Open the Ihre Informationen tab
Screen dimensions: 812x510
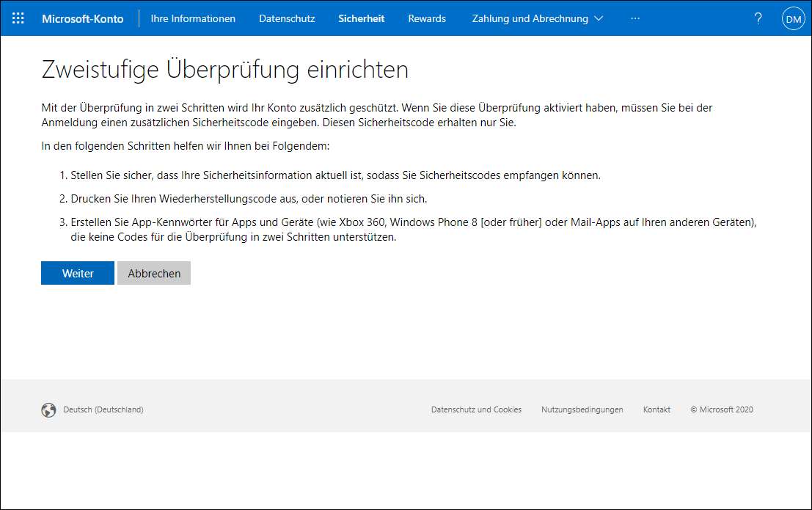193,18
